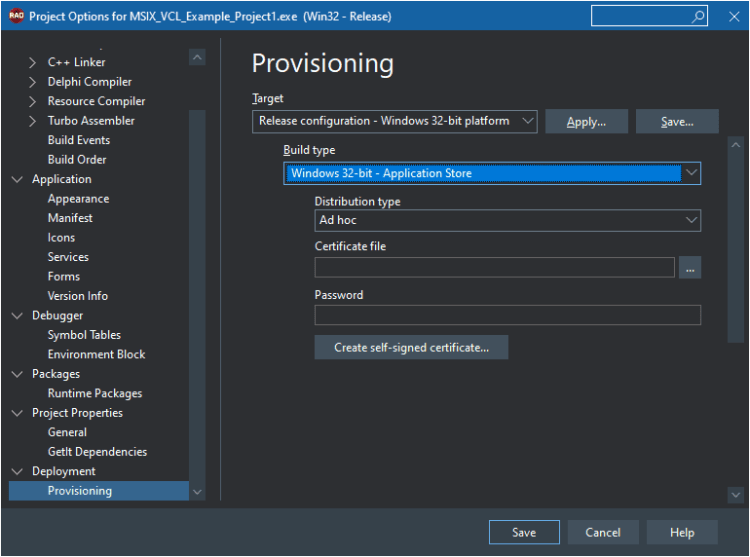Click the tree scrollbar up arrow
The height and width of the screenshot is (557, 750).
tap(197, 57)
